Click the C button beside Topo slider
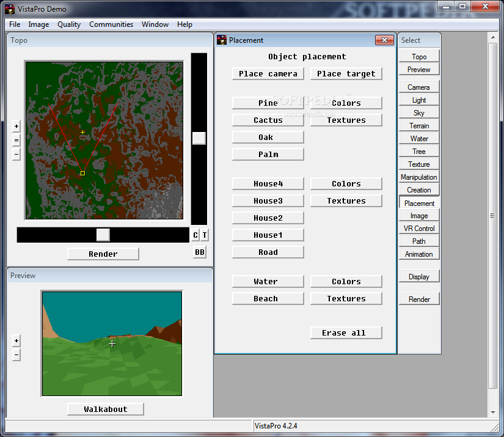 coord(195,235)
